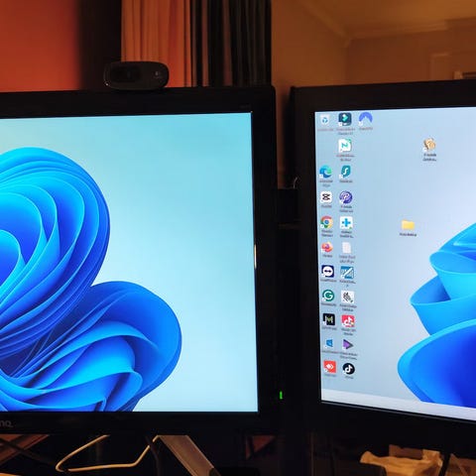Open the purple play-triangle app shortcut

point(348,345)
